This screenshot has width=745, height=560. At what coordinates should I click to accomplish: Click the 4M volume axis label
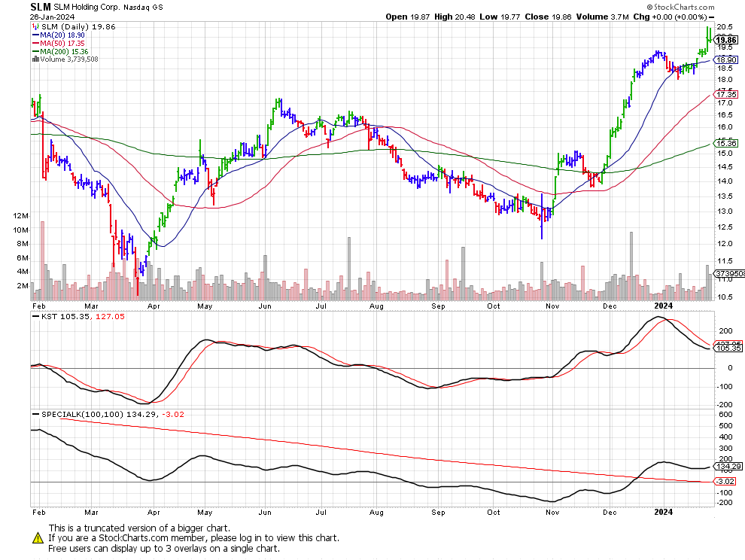pos(23,272)
